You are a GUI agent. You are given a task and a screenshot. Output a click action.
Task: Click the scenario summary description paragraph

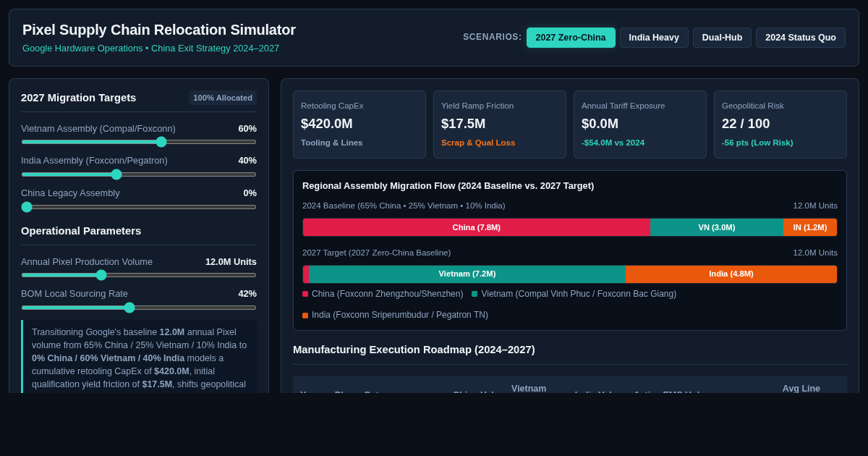pyautogui.click(x=140, y=358)
